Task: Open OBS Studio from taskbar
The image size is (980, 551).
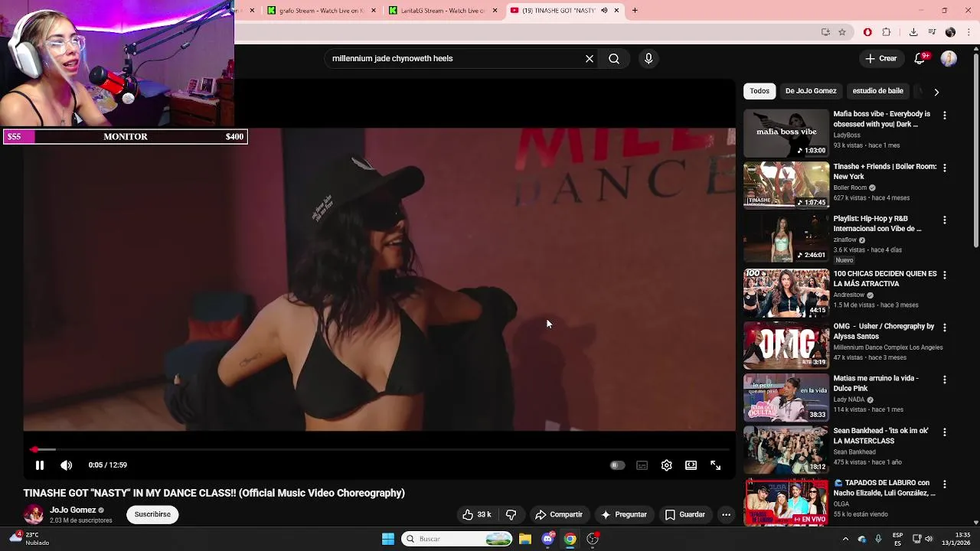Action: coord(593,539)
